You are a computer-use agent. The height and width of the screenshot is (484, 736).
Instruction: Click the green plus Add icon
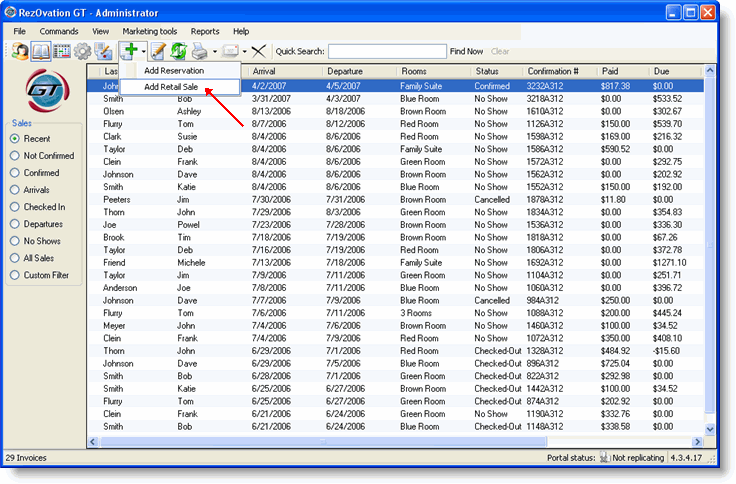(x=130, y=50)
